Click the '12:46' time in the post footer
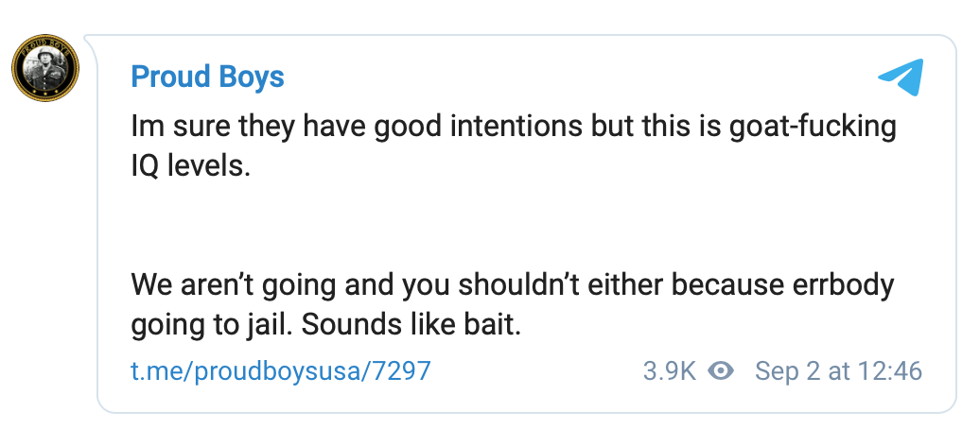This screenshot has width=980, height=429. tap(890, 371)
